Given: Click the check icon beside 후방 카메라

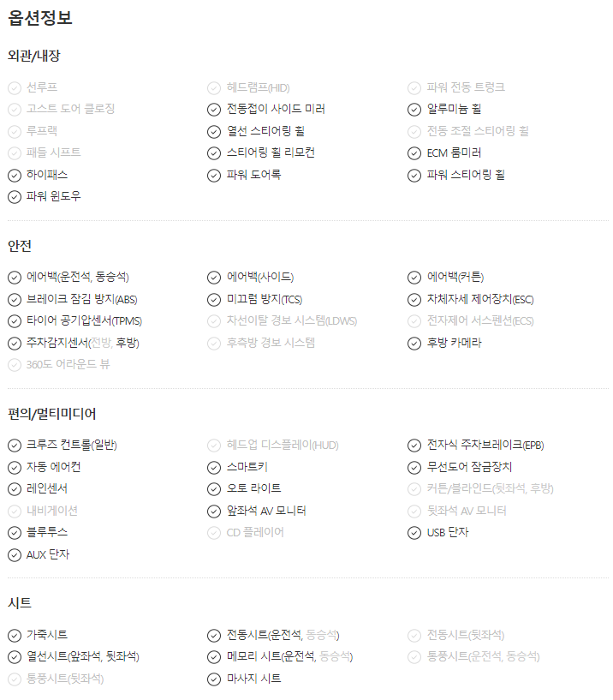Looking at the screenshot, I should click(414, 343).
